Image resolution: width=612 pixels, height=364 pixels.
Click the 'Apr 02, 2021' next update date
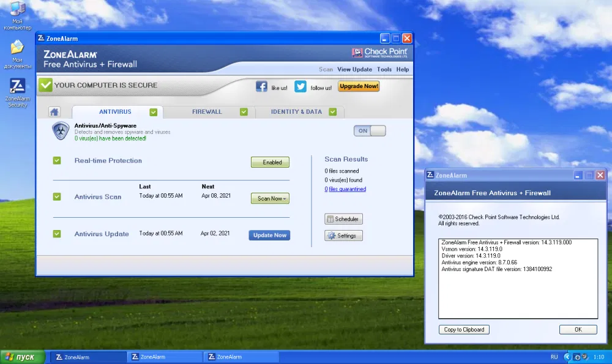pyautogui.click(x=215, y=233)
